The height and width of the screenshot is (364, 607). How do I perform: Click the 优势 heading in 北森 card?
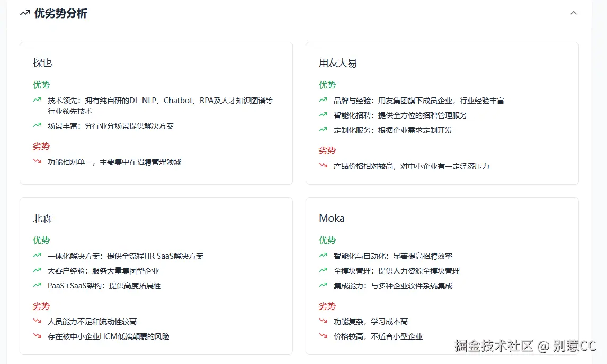pyautogui.click(x=41, y=240)
